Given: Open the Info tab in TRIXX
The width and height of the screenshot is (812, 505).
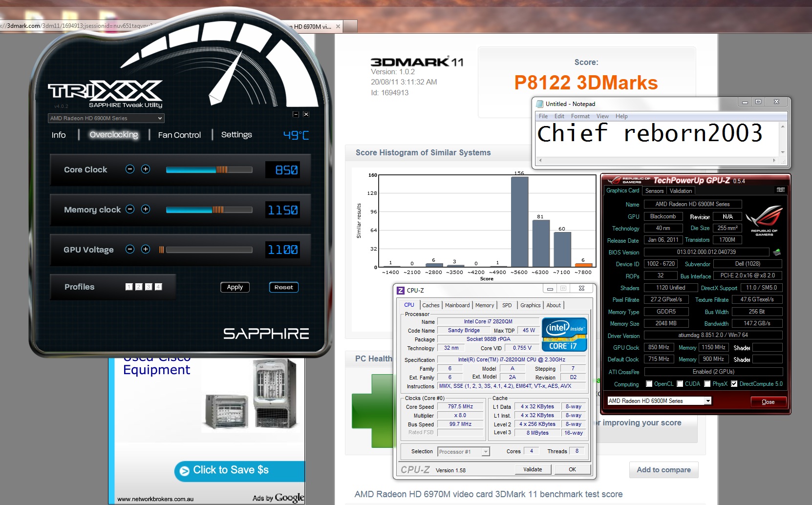Looking at the screenshot, I should click(x=59, y=135).
